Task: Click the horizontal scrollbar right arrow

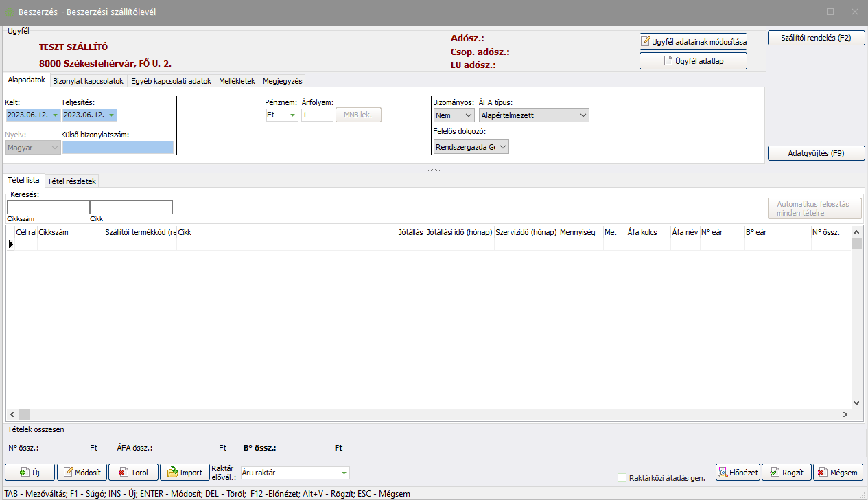Action: [x=845, y=415]
